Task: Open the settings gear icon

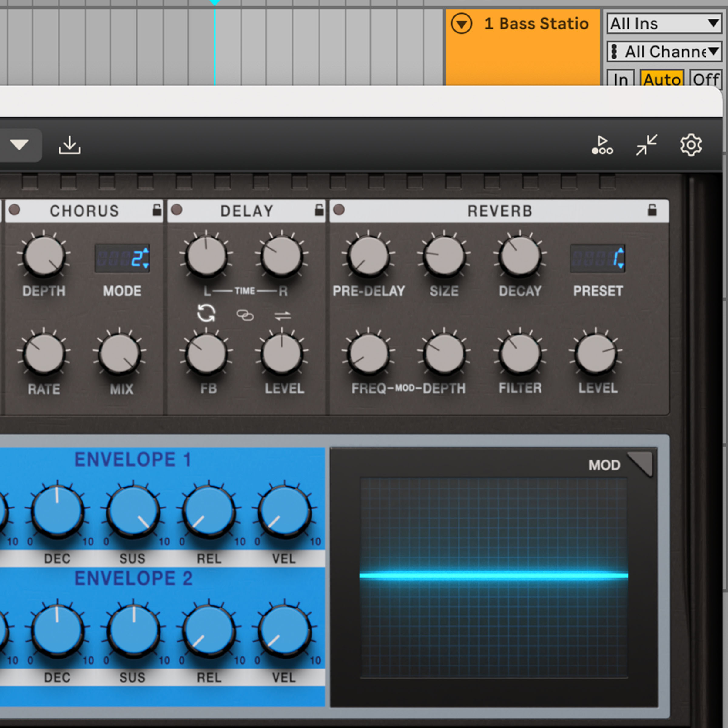Action: (691, 145)
